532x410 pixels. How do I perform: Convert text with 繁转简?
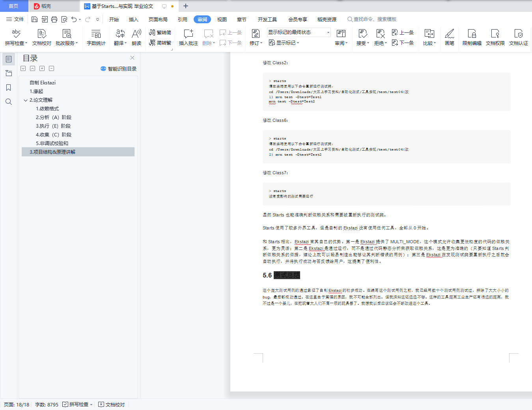[160, 32]
